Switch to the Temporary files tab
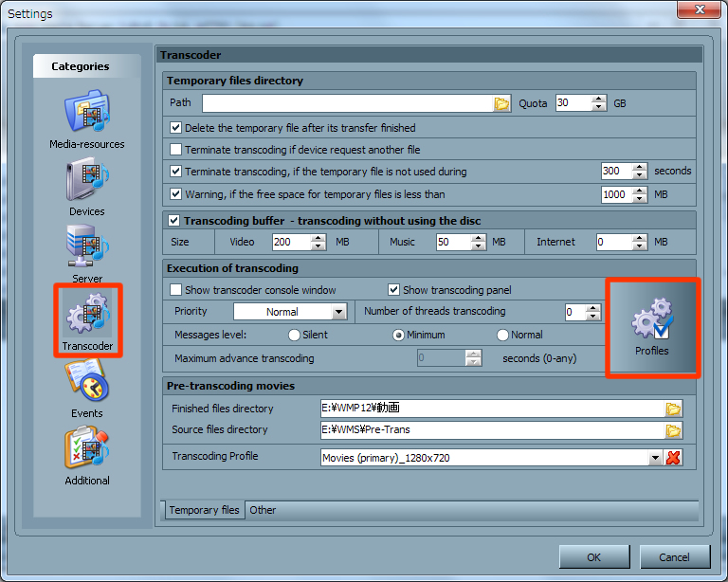Image resolution: width=728 pixels, height=582 pixels. click(205, 510)
